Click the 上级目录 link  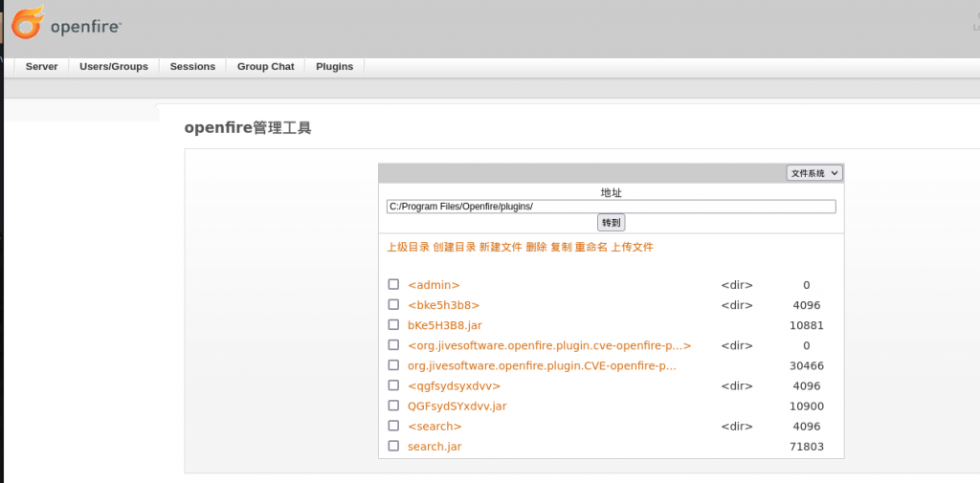408,247
